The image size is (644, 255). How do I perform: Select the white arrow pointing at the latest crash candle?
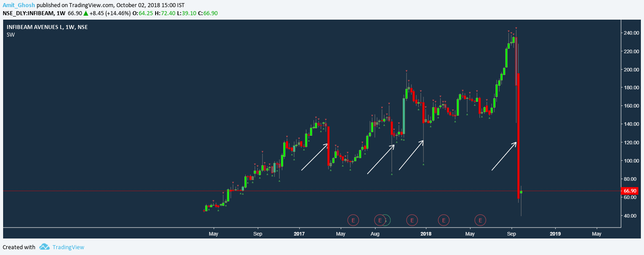click(x=504, y=156)
